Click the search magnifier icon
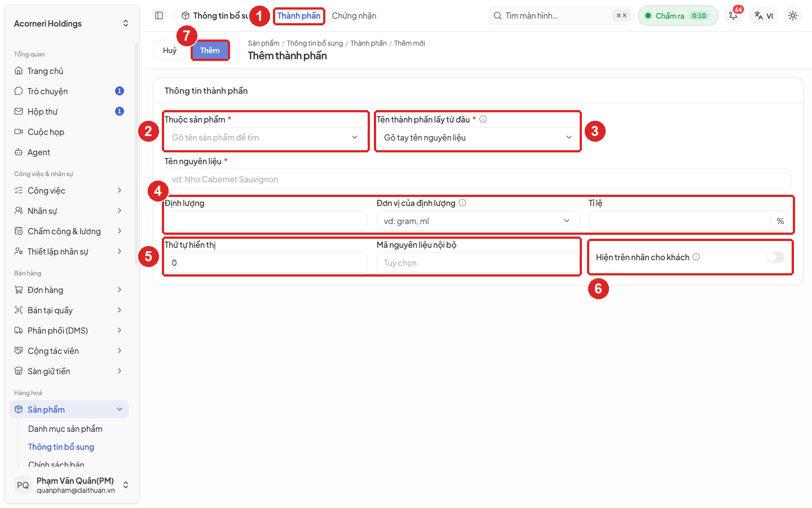Image resolution: width=812 pixels, height=508 pixels. [x=497, y=16]
